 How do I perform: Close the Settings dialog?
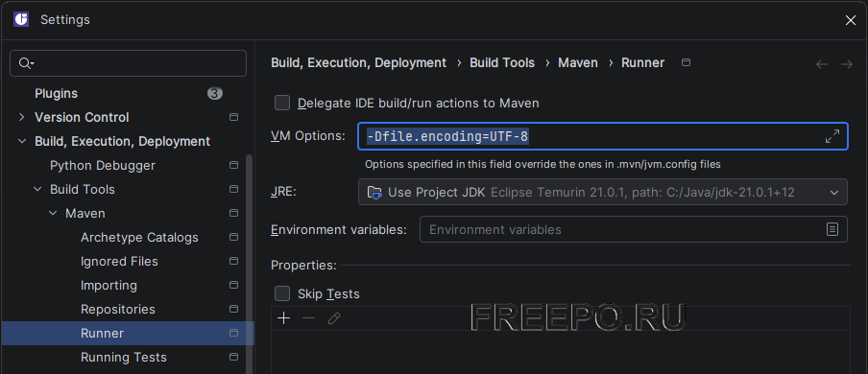[x=851, y=20]
